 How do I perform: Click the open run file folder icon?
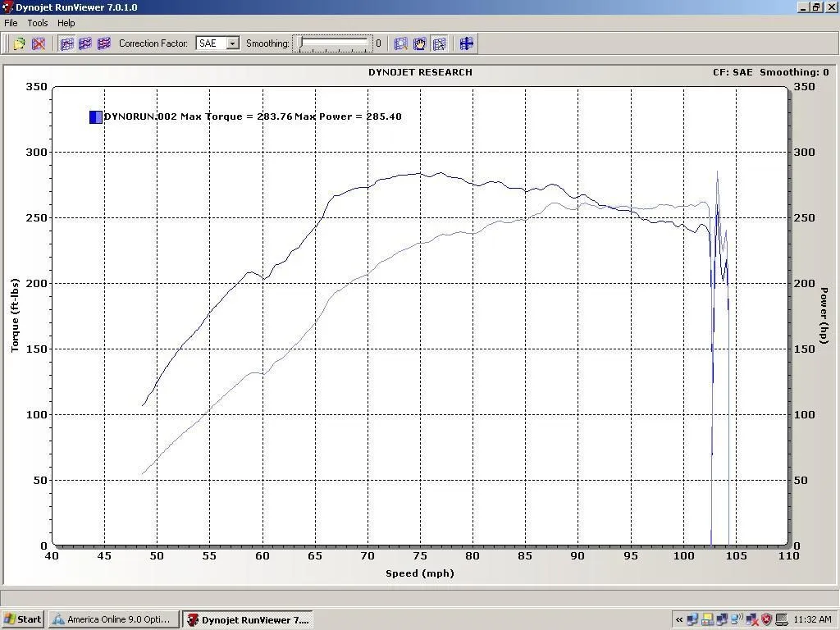coord(20,43)
